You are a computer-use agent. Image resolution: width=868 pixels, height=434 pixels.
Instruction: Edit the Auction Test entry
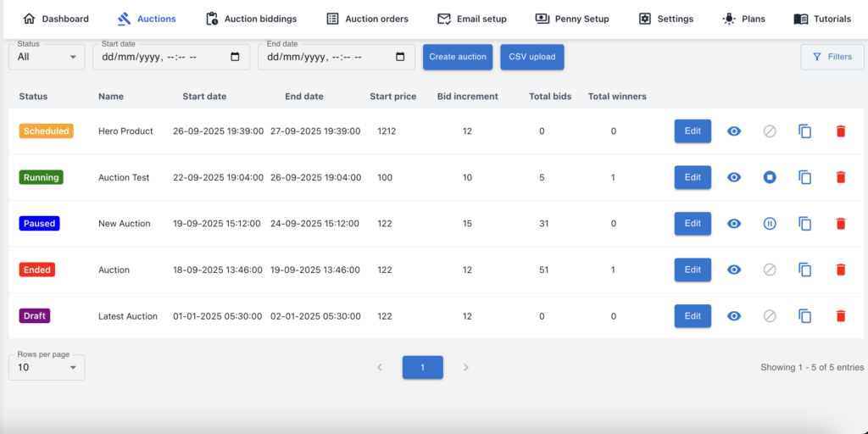693,177
